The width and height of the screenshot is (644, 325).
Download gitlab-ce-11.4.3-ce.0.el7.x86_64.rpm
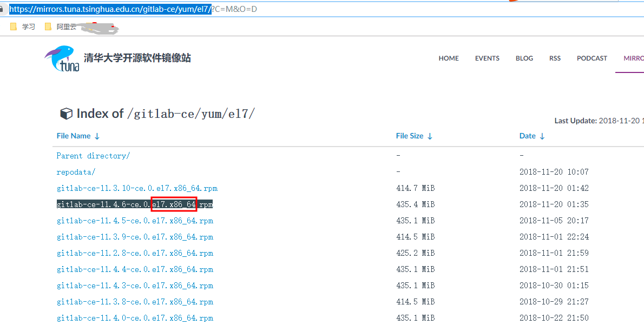(135, 286)
